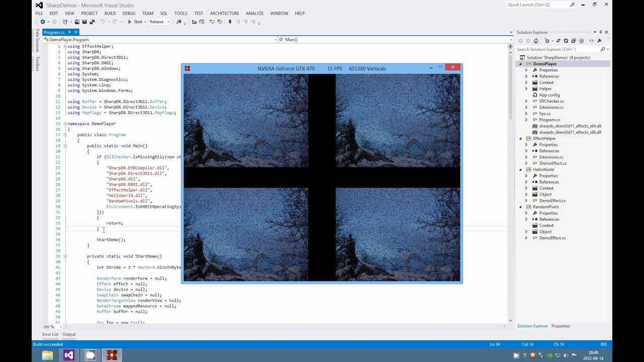Image resolution: width=644 pixels, height=362 pixels.
Task: Click the StartDemo(); call on line 36
Action: (111, 240)
